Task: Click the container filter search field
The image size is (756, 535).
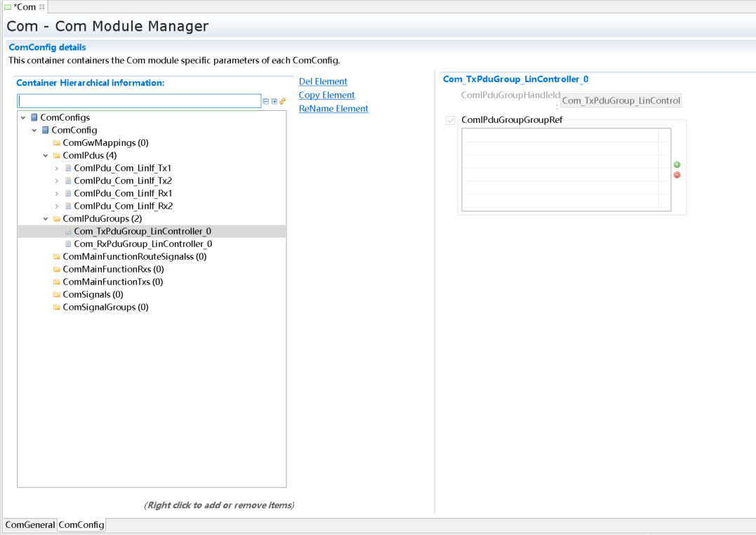Action: pyautogui.click(x=139, y=102)
